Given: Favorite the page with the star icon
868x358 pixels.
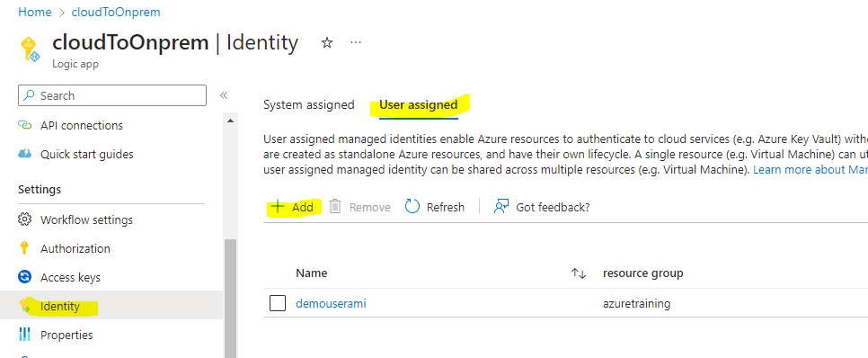Looking at the screenshot, I should click(x=327, y=42).
